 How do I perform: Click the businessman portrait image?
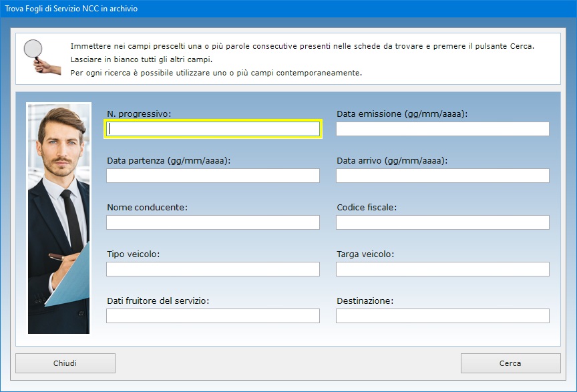(58, 218)
